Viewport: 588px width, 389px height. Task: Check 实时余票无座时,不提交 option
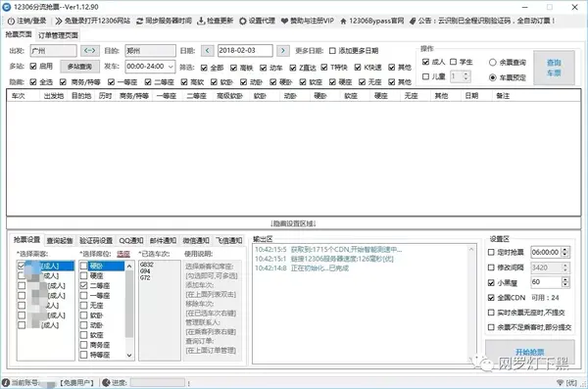(491, 313)
